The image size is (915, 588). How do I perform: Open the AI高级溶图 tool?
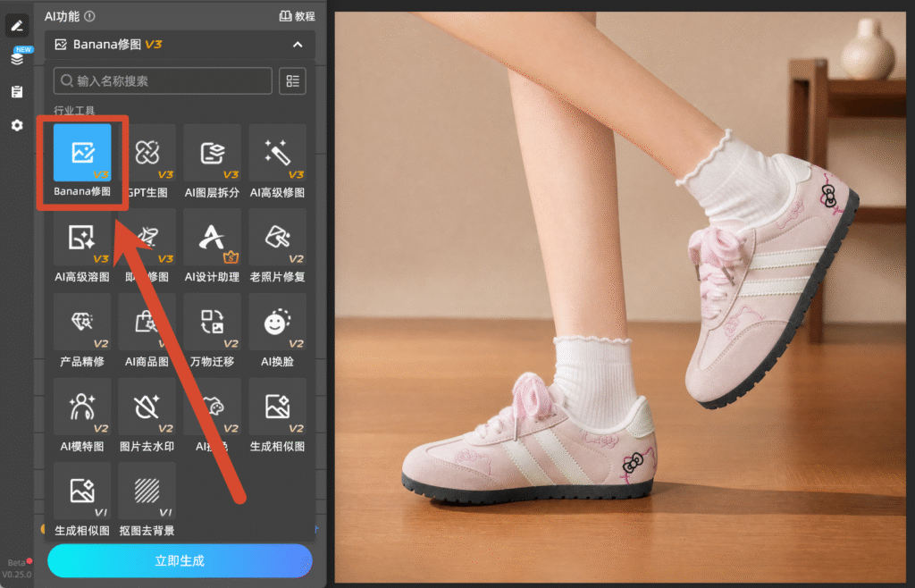82,238
